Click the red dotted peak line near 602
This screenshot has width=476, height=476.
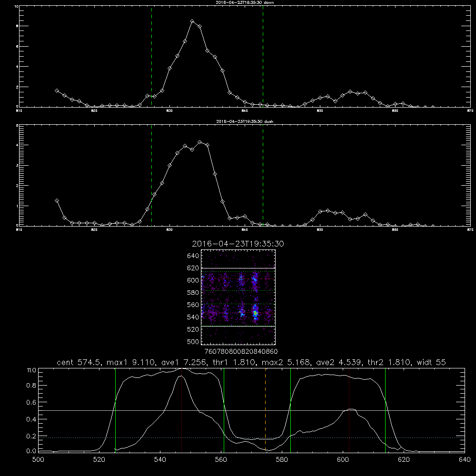click(349, 410)
